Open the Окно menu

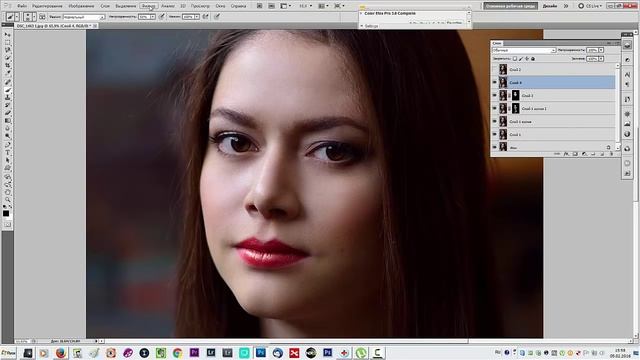coord(220,6)
